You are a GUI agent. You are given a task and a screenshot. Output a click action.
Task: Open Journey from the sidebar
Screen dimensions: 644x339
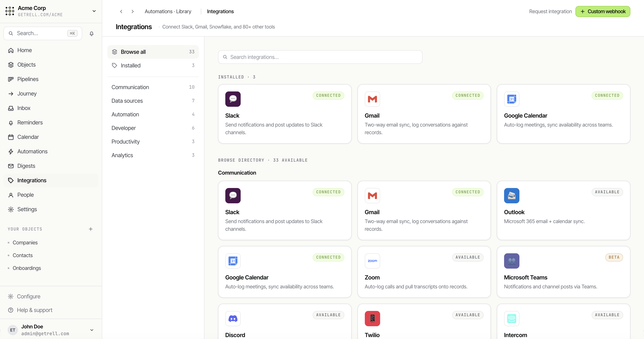[51, 94]
